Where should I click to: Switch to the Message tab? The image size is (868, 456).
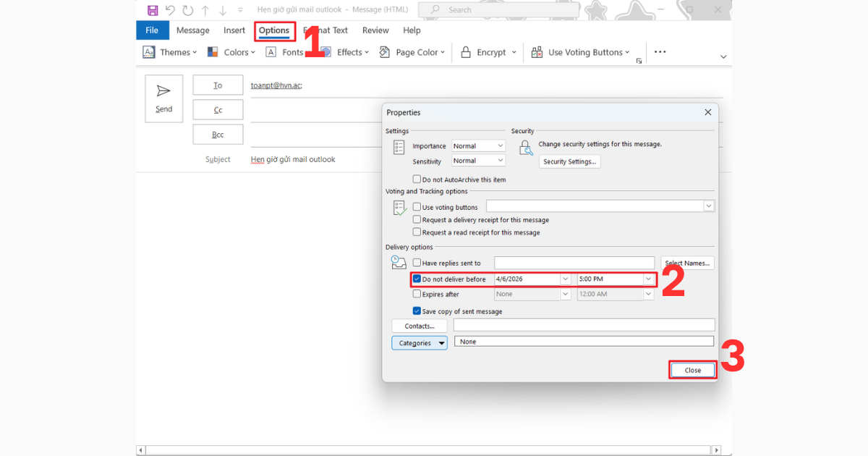(193, 30)
